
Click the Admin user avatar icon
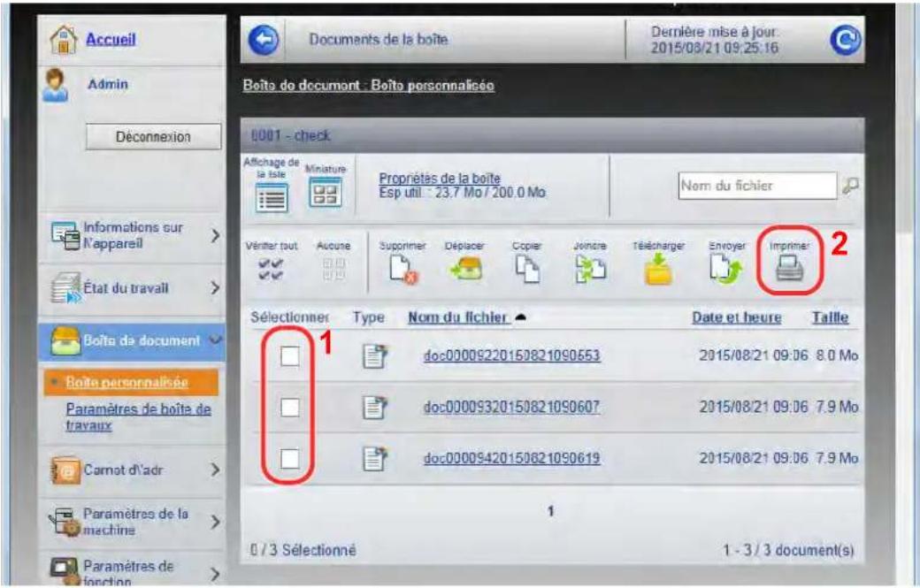[55, 86]
